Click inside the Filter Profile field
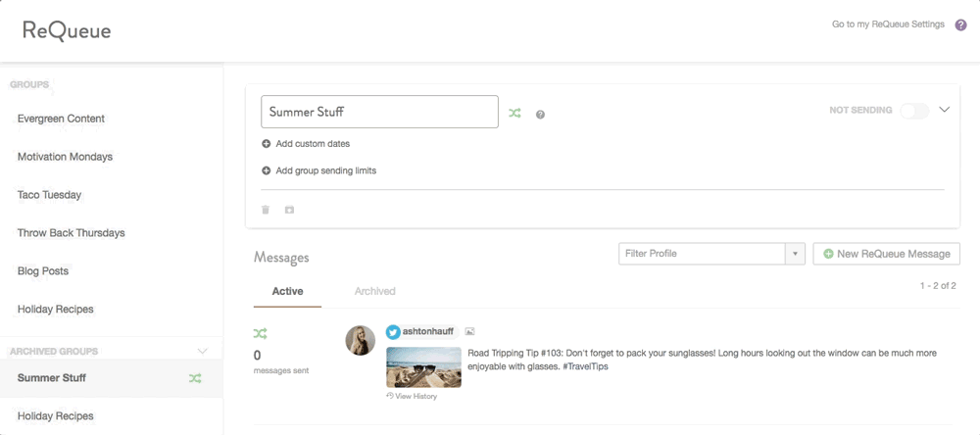980x435 pixels. [x=702, y=254]
